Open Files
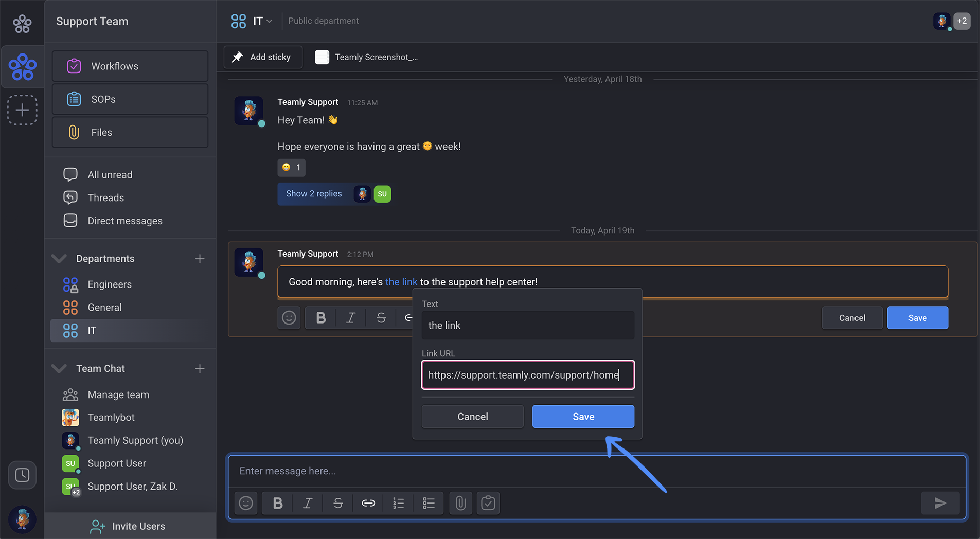 [x=130, y=132]
